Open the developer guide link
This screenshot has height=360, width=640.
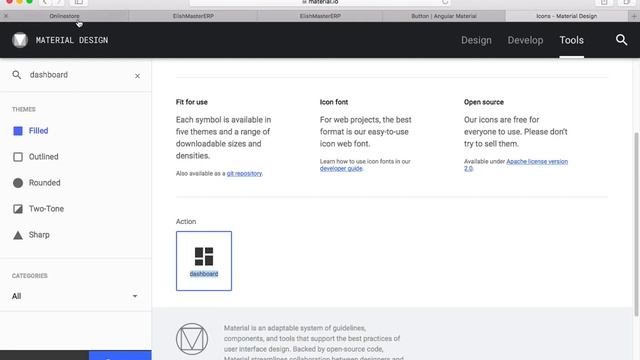pyautogui.click(x=341, y=169)
